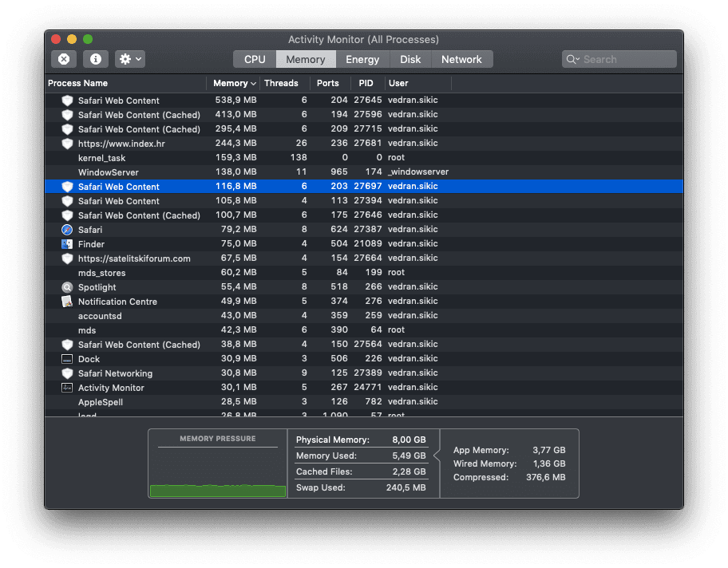
Task: Sort by PID column header
Action: tap(366, 83)
